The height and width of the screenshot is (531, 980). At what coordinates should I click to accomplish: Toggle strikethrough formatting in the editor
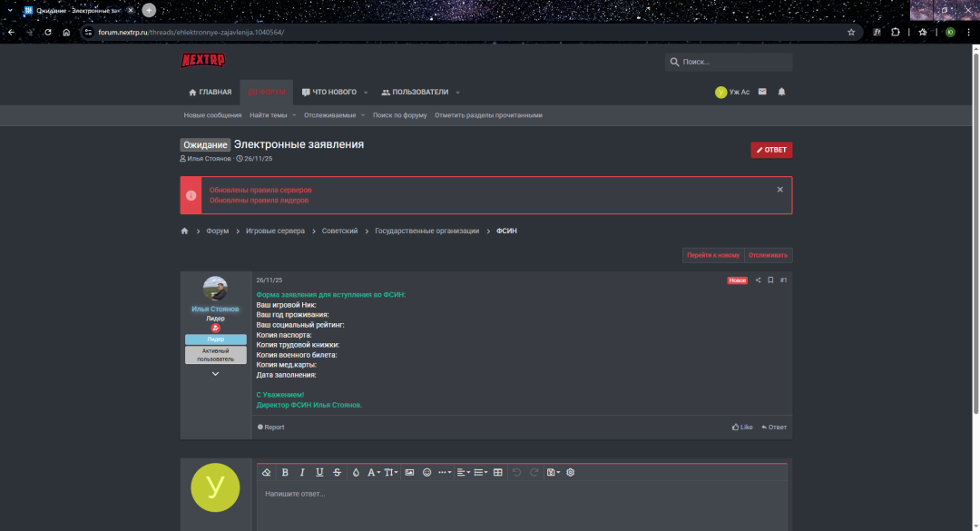[337, 473]
